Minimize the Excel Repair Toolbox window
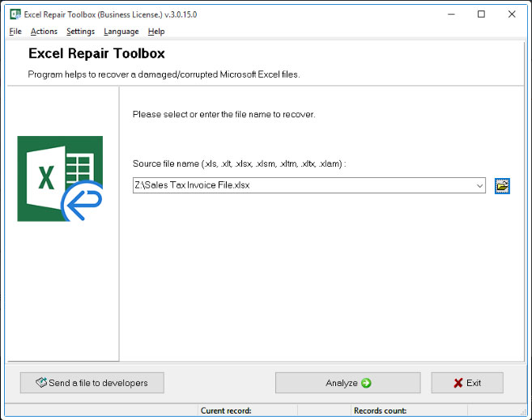This screenshot has height=420, width=532. pos(450,15)
